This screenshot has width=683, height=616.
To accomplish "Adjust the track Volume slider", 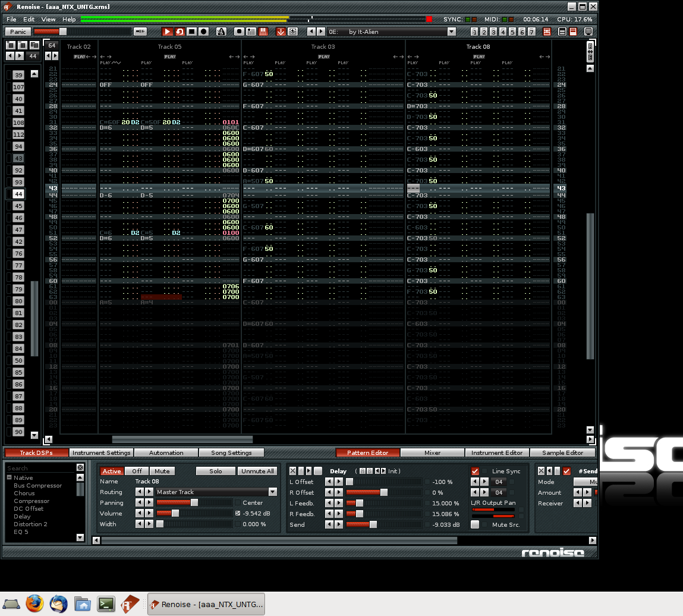I will 194,513.
